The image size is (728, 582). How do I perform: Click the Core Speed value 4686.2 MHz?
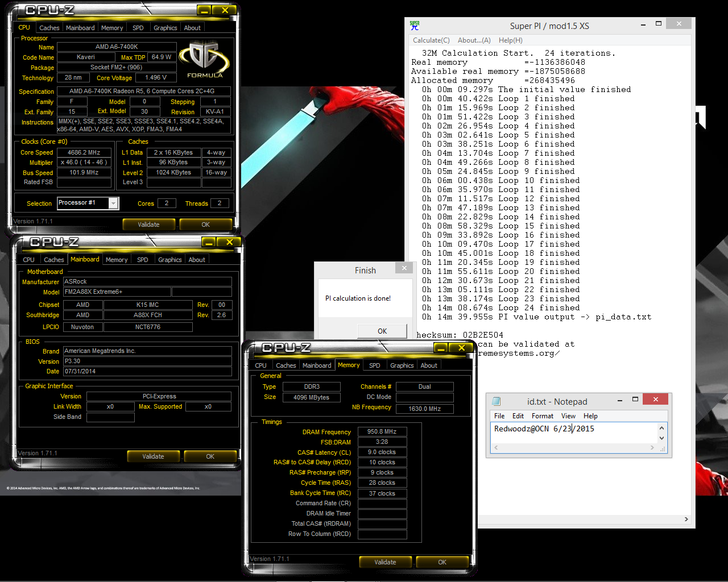point(84,152)
